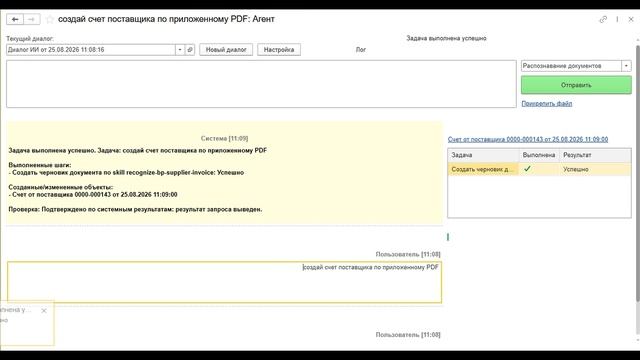
Task: Send the message with Отправить
Action: coord(576,85)
